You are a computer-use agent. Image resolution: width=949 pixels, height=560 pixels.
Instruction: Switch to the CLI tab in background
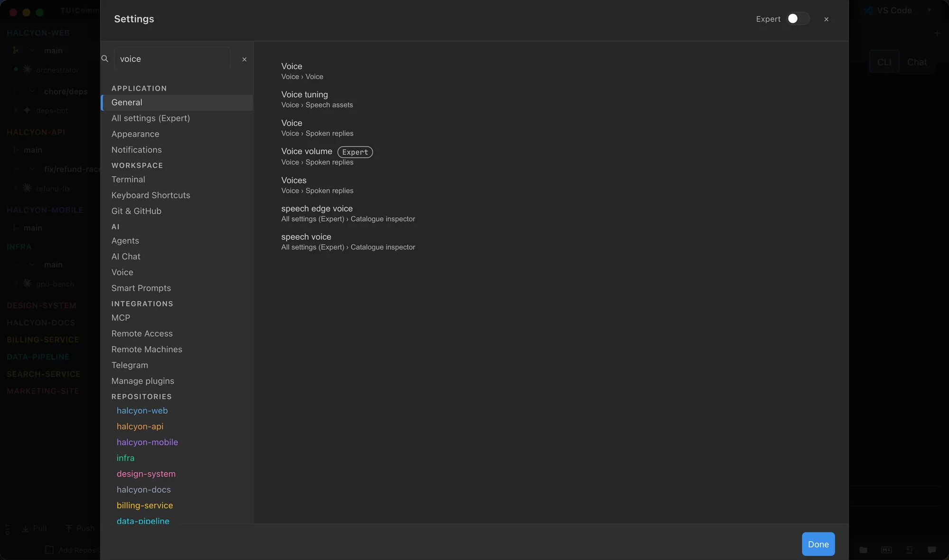tap(884, 62)
